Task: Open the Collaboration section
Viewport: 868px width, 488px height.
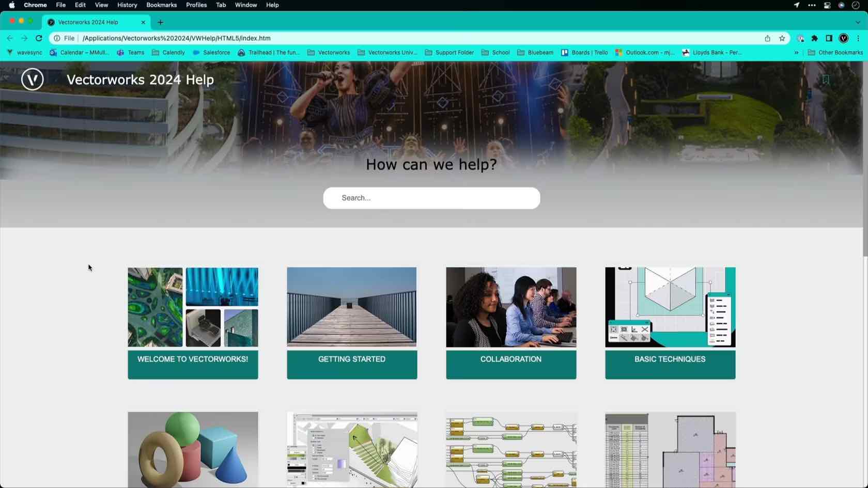Action: [x=511, y=365]
